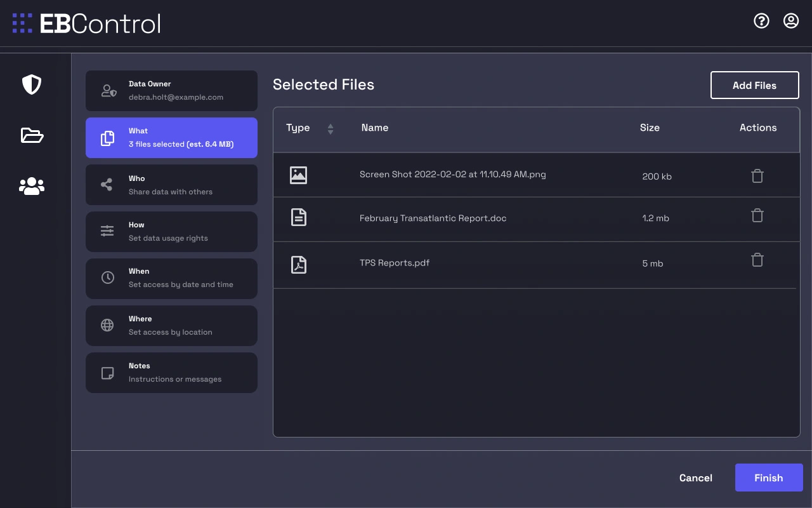
Task: Sort files by Type column arrows
Action: point(331,129)
